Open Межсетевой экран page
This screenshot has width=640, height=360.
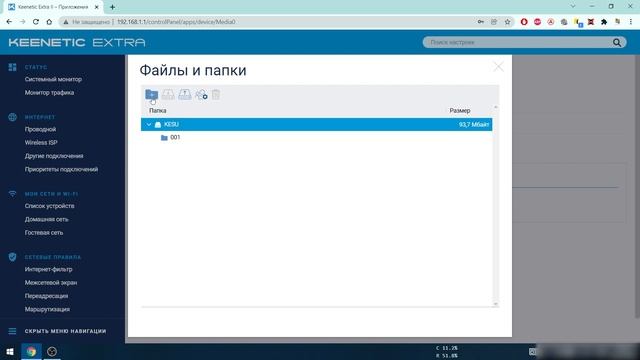click(51, 282)
